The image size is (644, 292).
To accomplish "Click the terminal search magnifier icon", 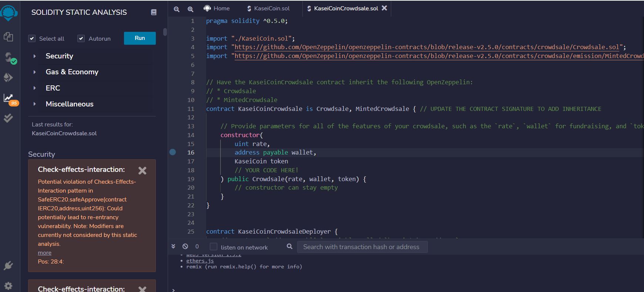I will pyautogui.click(x=289, y=246).
